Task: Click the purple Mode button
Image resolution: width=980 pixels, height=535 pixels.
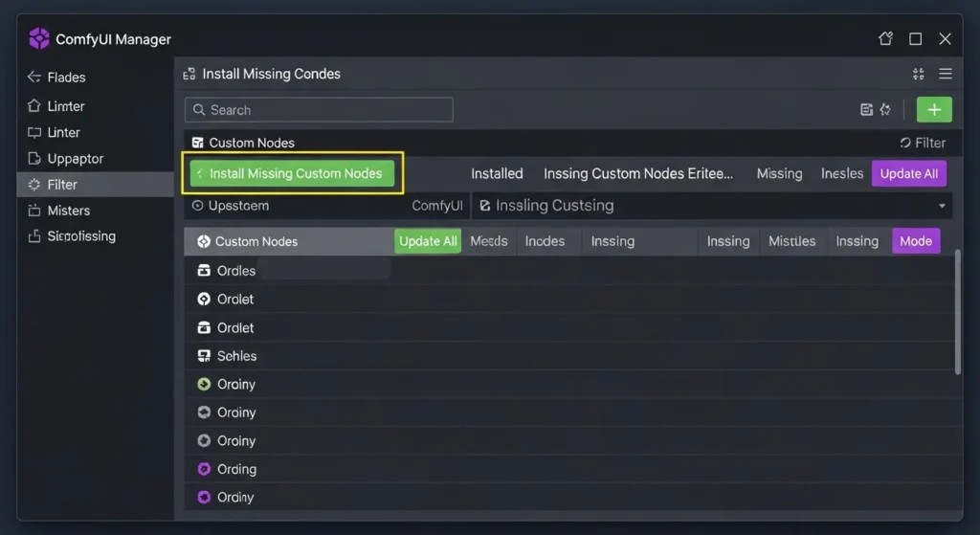Action: click(x=915, y=241)
